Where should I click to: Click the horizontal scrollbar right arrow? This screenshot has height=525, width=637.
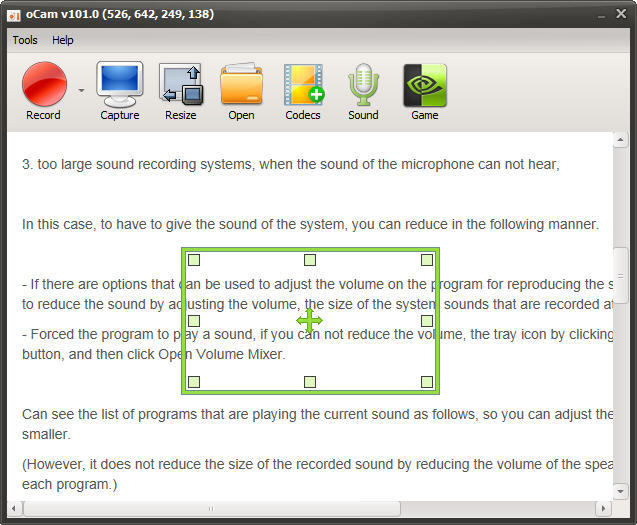606,508
